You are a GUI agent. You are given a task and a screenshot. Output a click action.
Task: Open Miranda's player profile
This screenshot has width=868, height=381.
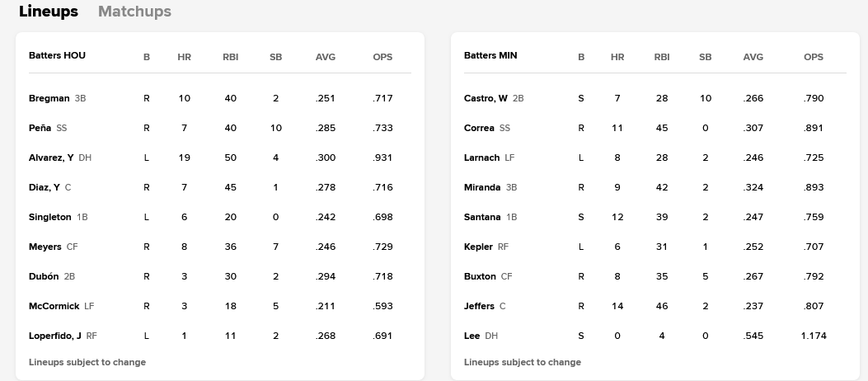[x=482, y=187]
